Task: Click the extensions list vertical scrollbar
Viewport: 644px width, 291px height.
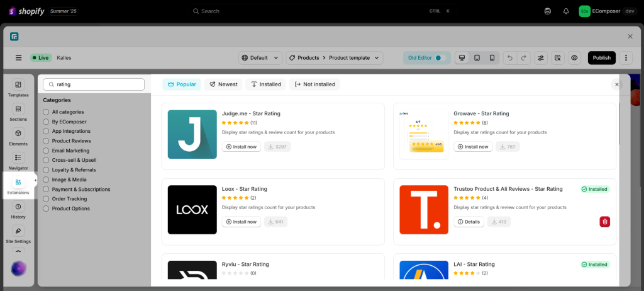Action: click(x=619, y=123)
